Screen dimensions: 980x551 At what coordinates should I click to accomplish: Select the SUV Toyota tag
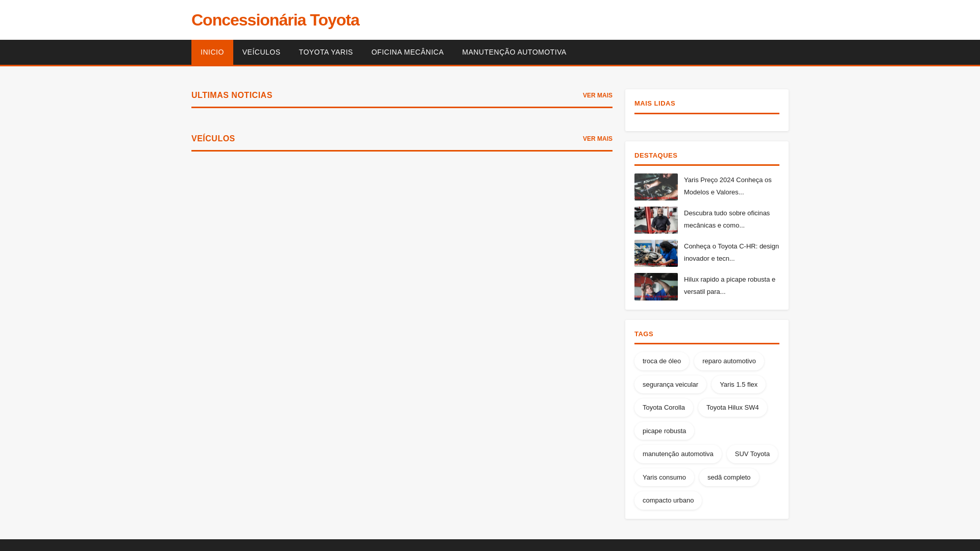(x=752, y=454)
